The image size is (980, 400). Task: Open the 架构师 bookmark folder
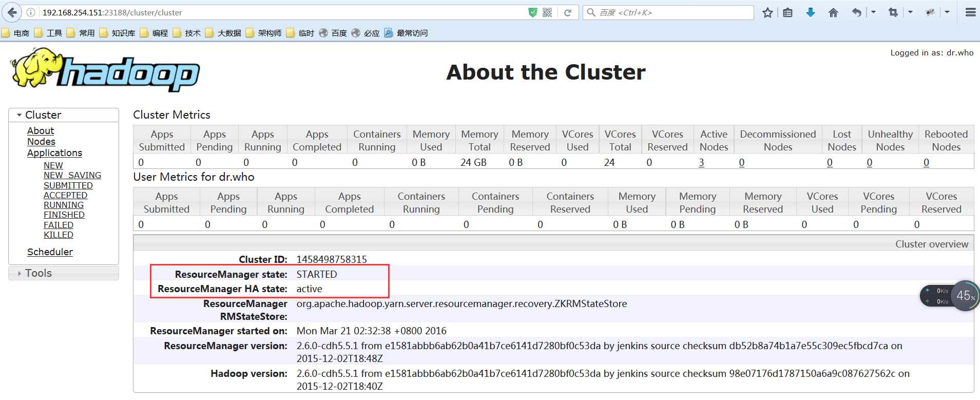tap(264, 33)
